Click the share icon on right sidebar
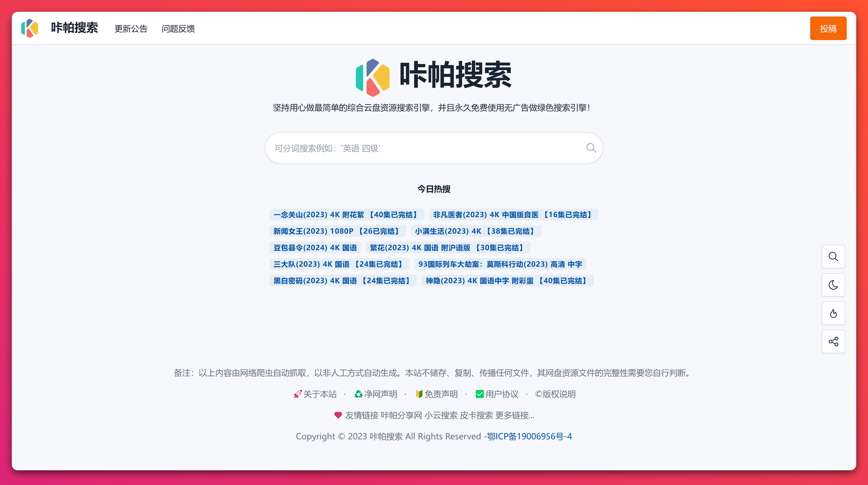Image resolution: width=868 pixels, height=485 pixels. click(x=833, y=342)
